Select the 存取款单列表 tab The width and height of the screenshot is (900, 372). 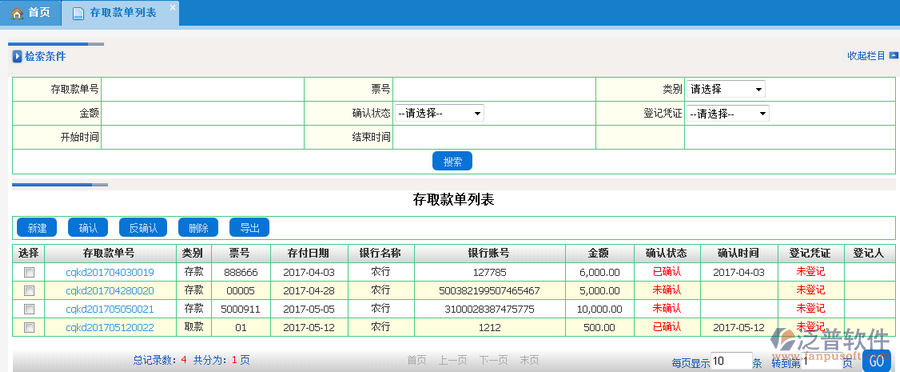[121, 13]
